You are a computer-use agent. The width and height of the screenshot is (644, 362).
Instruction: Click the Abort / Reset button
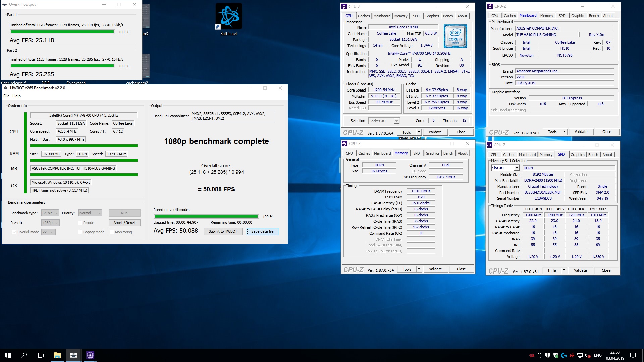click(124, 223)
